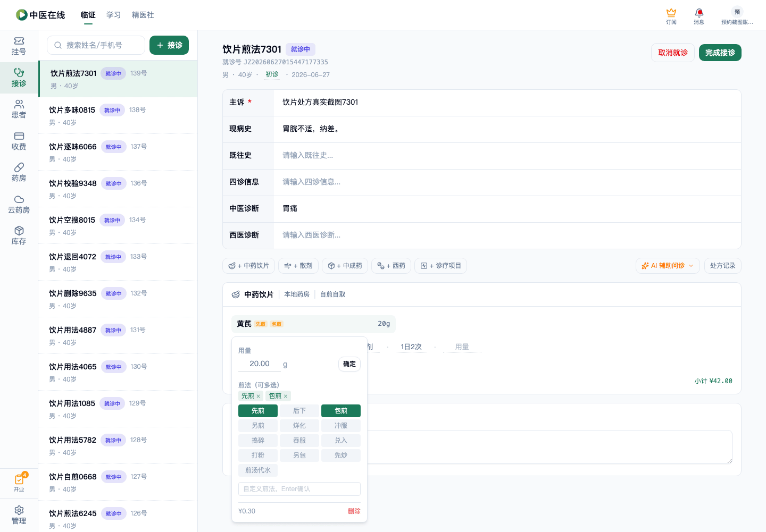Open 处方记录 prescription records
Viewport: 766px width, 532px height.
pyautogui.click(x=722, y=266)
